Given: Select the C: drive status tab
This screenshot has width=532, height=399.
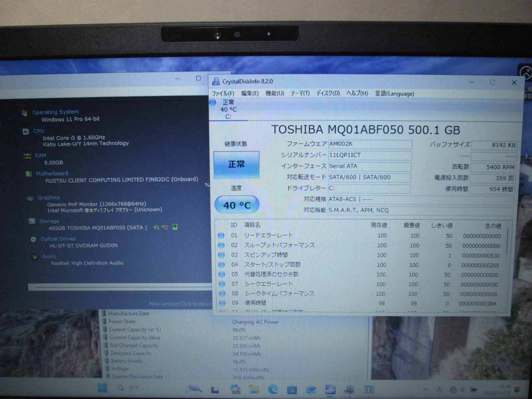Looking at the screenshot, I should point(228,109).
